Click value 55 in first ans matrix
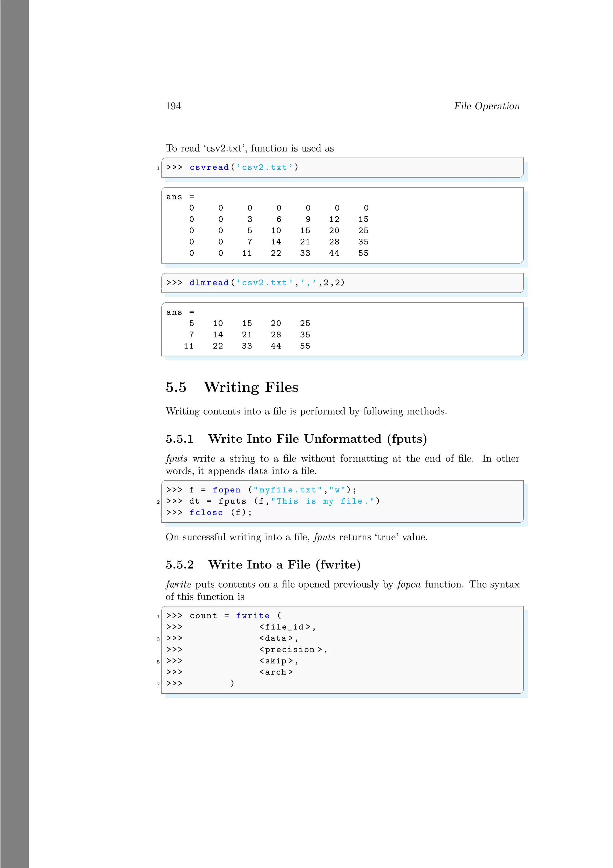 [x=363, y=253]
